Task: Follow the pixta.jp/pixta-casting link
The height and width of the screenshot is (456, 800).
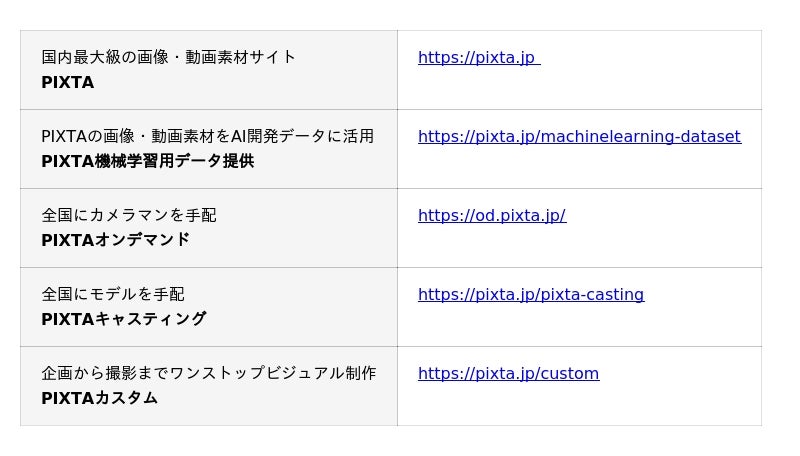Action: (x=530, y=294)
